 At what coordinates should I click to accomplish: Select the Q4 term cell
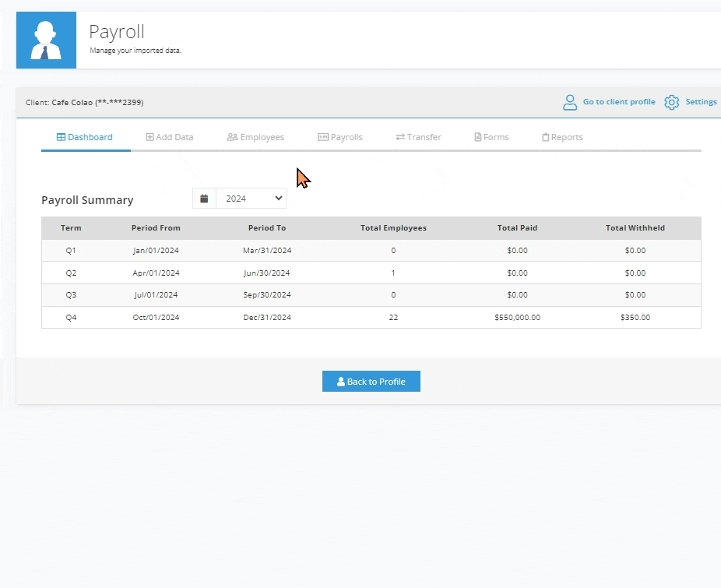71,317
